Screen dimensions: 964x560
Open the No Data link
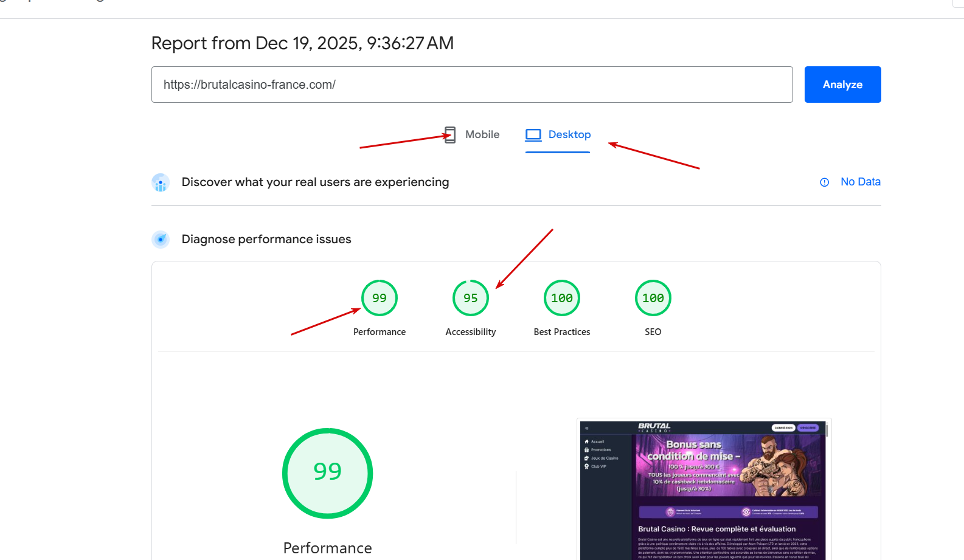tap(861, 182)
